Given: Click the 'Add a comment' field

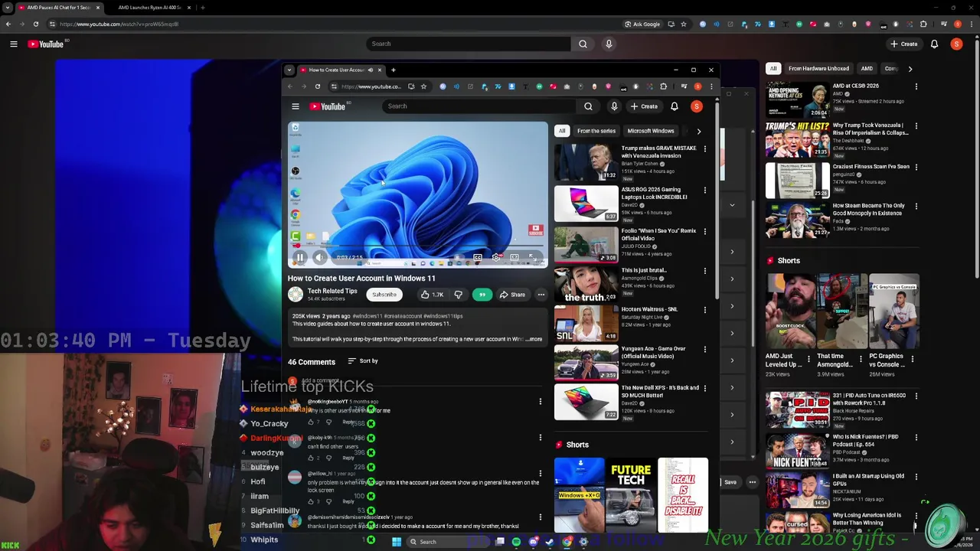Looking at the screenshot, I should [420, 381].
